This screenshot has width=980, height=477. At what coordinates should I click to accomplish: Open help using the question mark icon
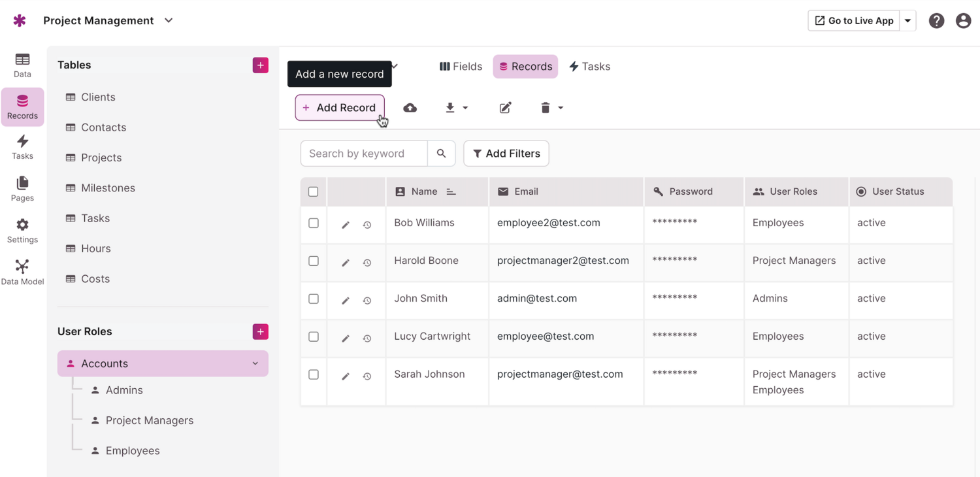tap(936, 20)
